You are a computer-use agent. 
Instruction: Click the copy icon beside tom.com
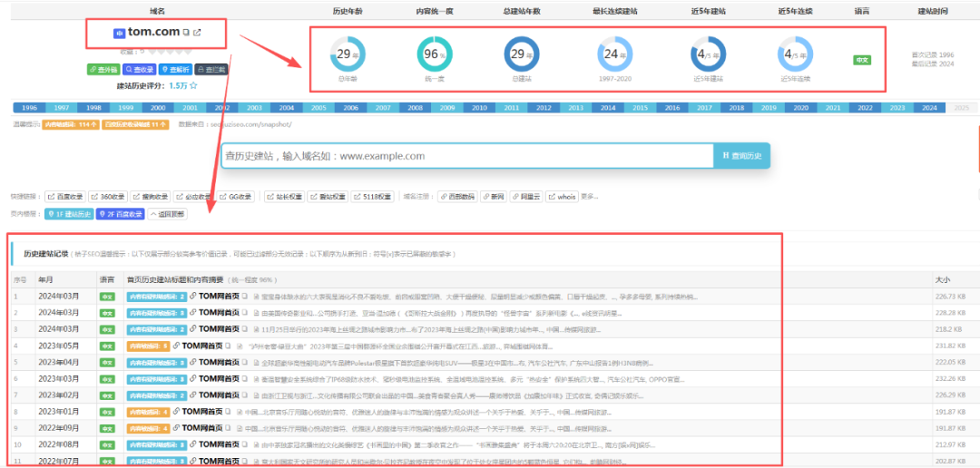[186, 33]
